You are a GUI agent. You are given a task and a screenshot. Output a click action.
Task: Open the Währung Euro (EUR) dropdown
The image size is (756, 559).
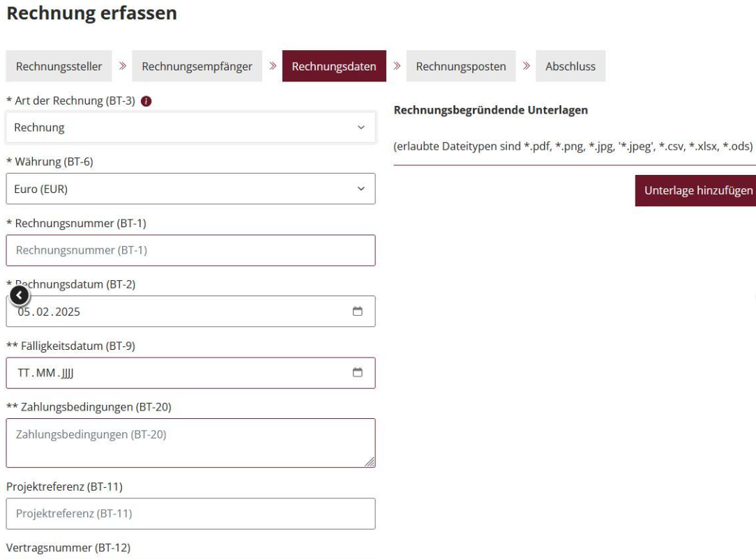coord(190,189)
